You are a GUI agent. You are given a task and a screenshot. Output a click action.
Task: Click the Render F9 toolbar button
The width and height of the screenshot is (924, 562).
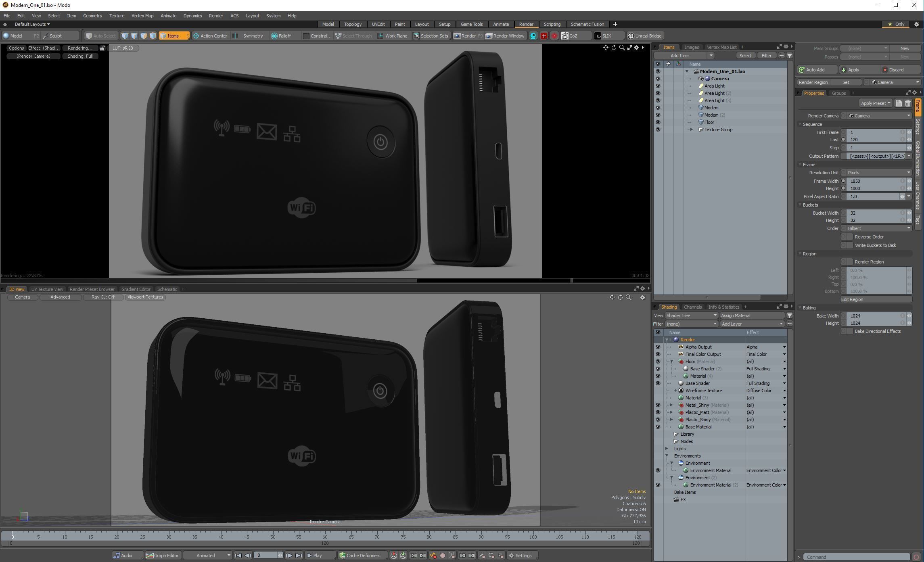468,36
